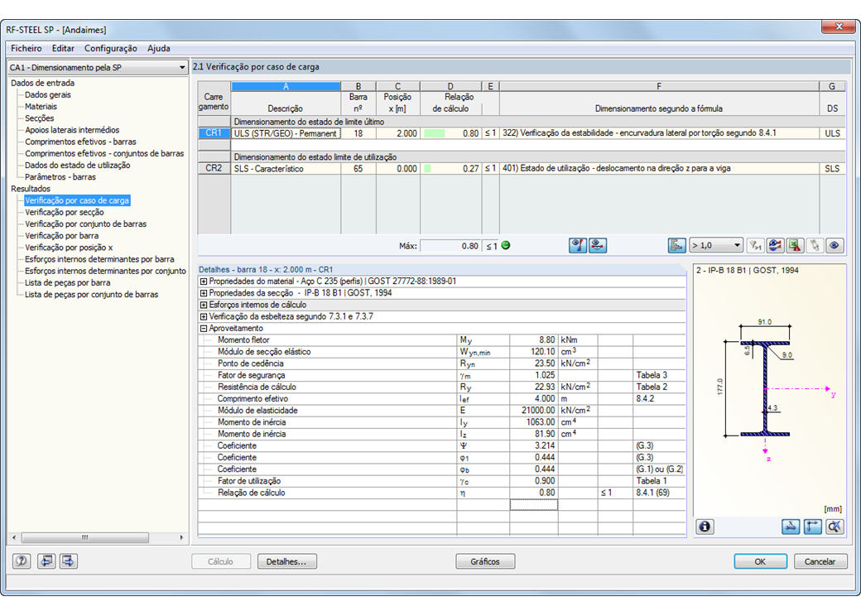Select Materiais in navigator
861x616 pixels.
click(x=41, y=107)
